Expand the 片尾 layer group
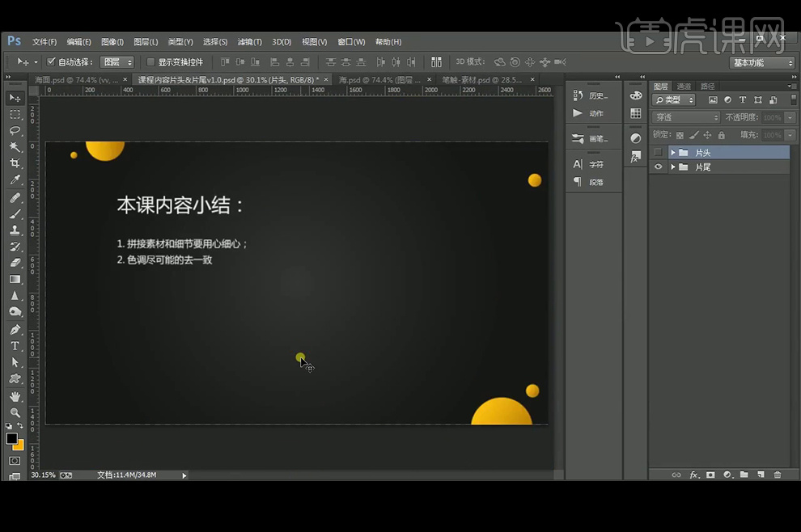This screenshot has height=532, width=801. (x=673, y=167)
